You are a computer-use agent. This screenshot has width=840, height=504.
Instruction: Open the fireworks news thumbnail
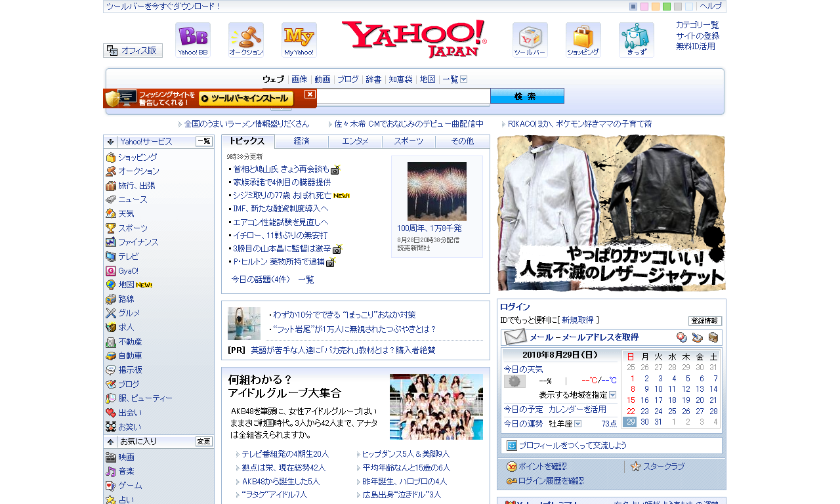point(437,192)
